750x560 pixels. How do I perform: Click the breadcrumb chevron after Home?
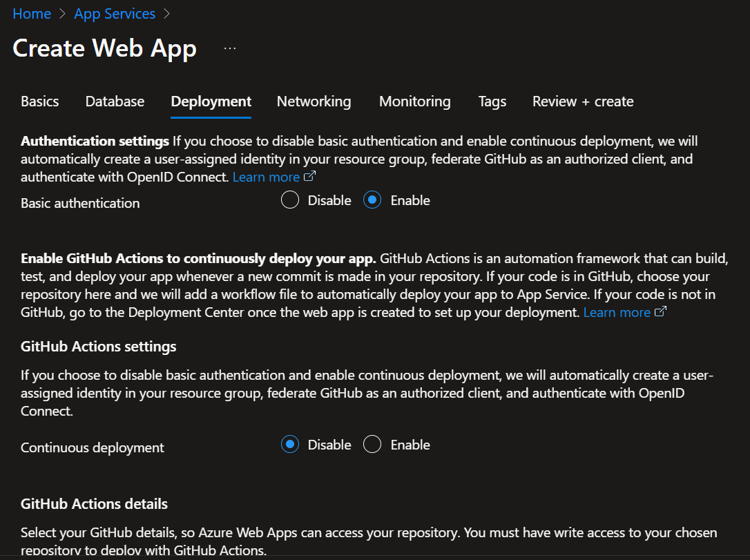point(63,13)
